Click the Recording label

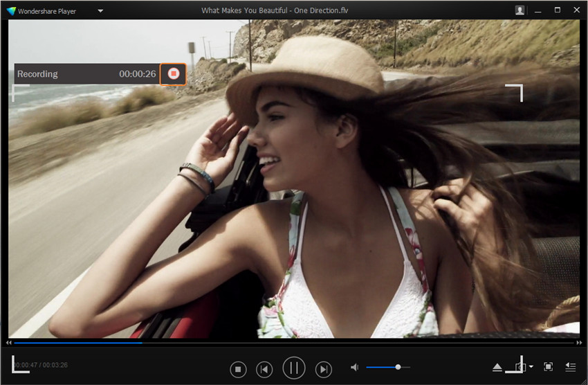[x=37, y=74]
